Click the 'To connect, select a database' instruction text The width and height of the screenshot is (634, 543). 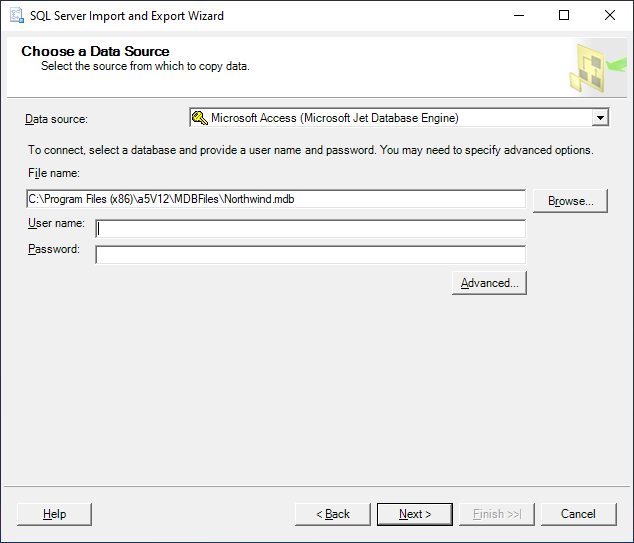click(x=311, y=150)
